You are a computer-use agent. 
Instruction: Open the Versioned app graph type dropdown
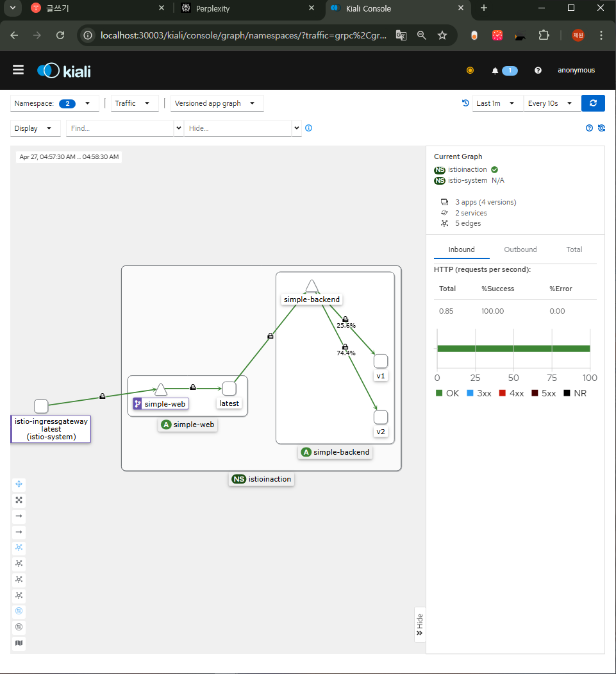pos(217,103)
